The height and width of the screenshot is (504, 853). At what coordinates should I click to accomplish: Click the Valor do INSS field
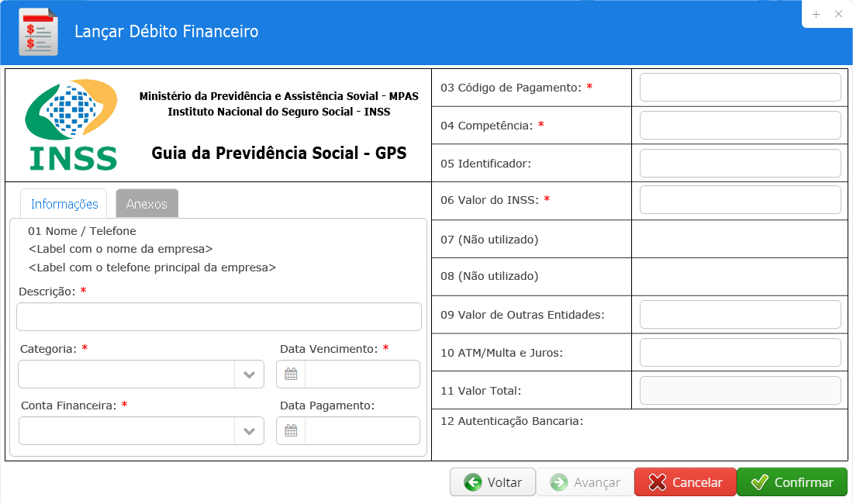point(741,199)
